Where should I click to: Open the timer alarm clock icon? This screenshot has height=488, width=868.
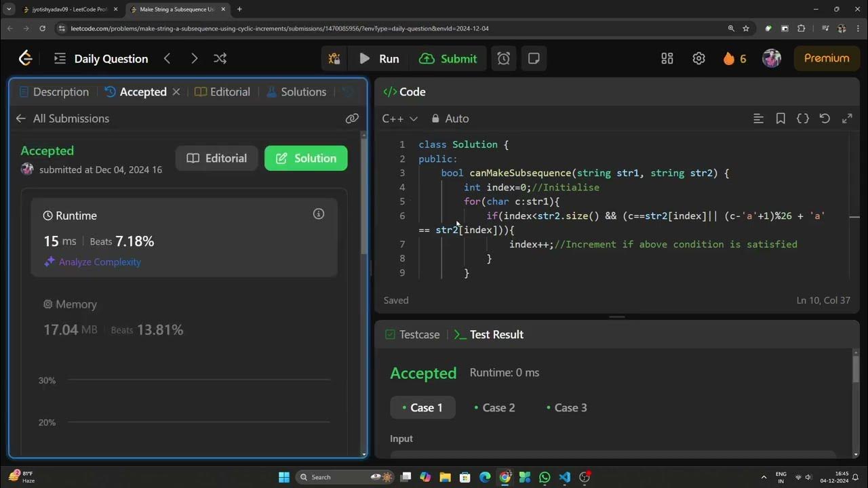click(x=504, y=58)
